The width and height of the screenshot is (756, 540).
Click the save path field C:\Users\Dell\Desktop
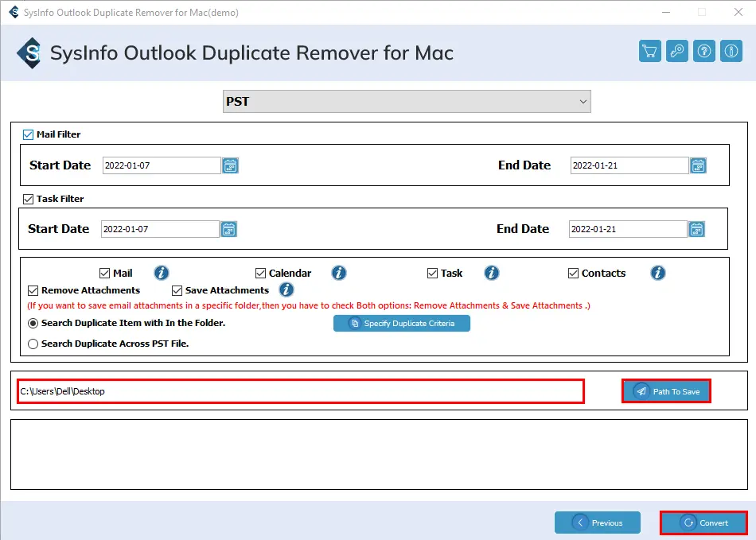(x=301, y=391)
